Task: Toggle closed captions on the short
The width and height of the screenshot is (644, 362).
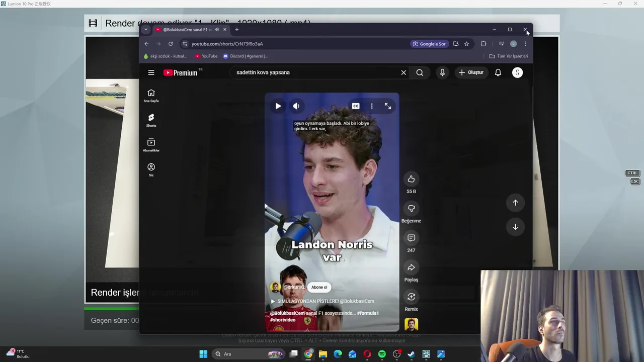Action: click(356, 106)
